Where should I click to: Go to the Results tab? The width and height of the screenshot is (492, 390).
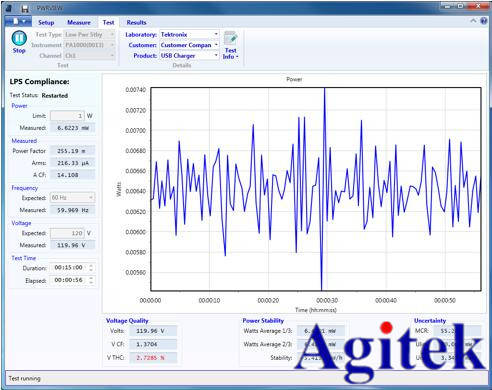point(136,22)
